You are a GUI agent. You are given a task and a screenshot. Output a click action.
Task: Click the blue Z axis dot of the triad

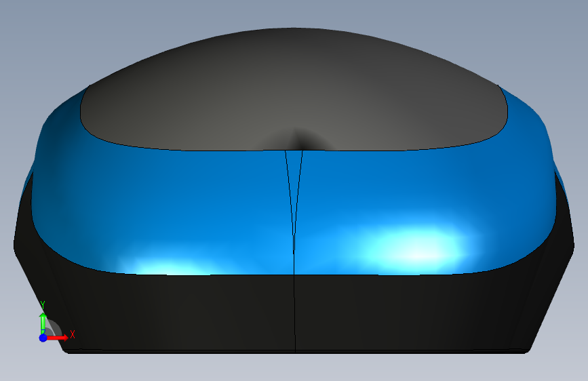coord(43,338)
